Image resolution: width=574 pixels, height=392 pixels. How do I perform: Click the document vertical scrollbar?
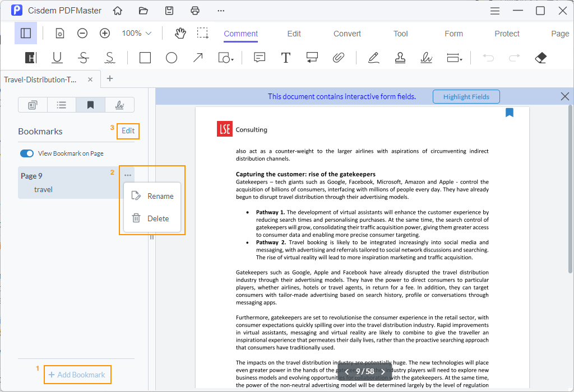(570, 189)
